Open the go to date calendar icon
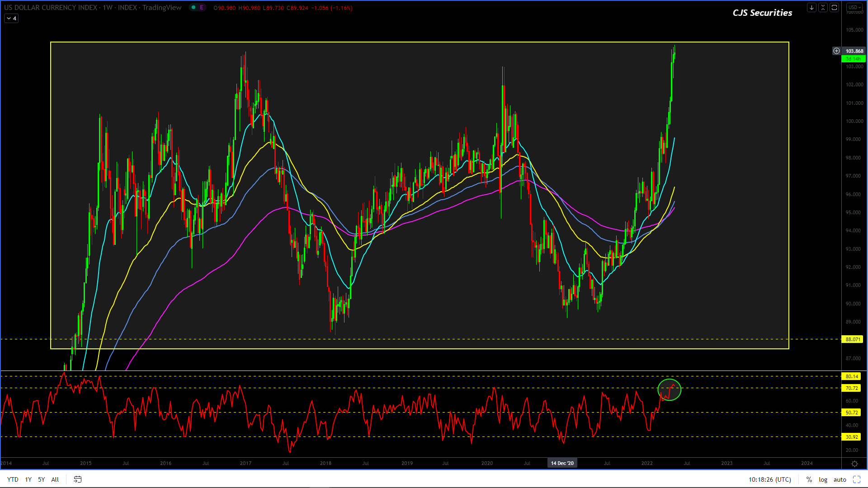 click(x=78, y=479)
